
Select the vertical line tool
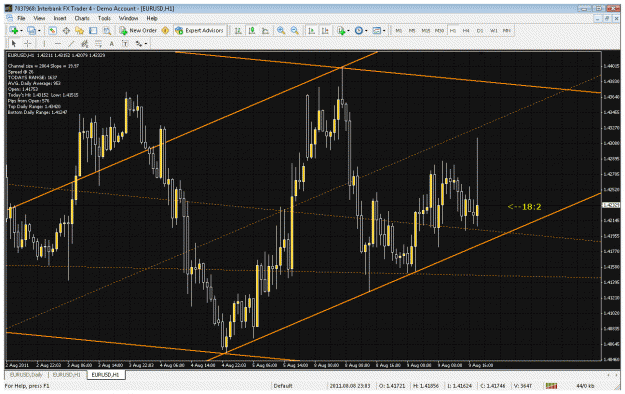pos(44,43)
